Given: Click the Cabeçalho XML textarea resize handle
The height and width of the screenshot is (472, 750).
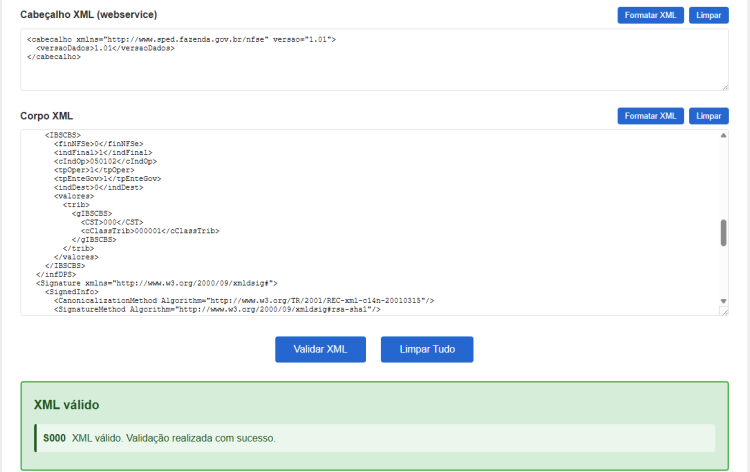Looking at the screenshot, I should tap(725, 87).
